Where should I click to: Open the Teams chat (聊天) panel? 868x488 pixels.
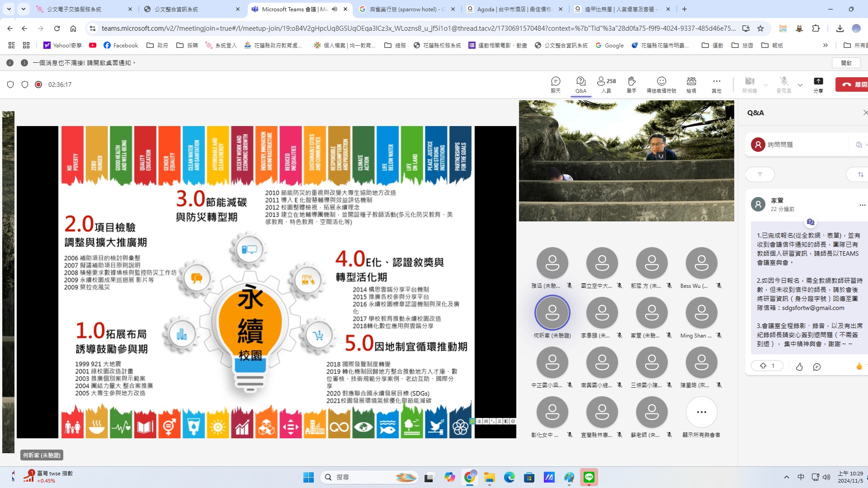[x=555, y=84]
